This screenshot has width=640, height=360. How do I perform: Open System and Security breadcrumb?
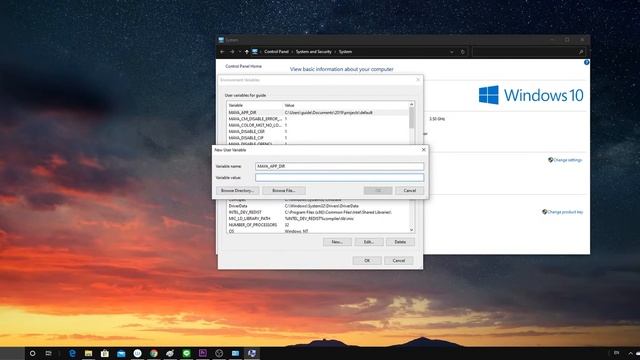tap(313, 52)
